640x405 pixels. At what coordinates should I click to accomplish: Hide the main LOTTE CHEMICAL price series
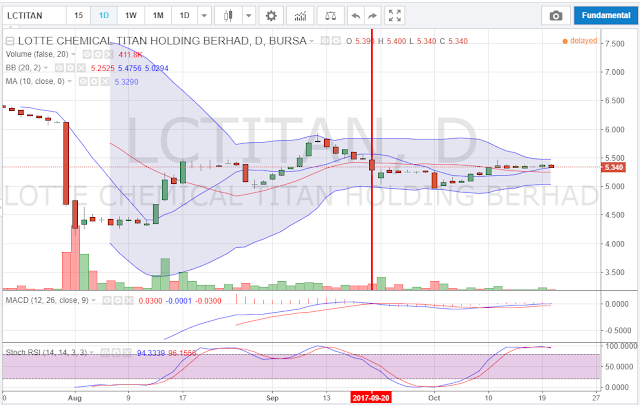[x=325, y=41]
